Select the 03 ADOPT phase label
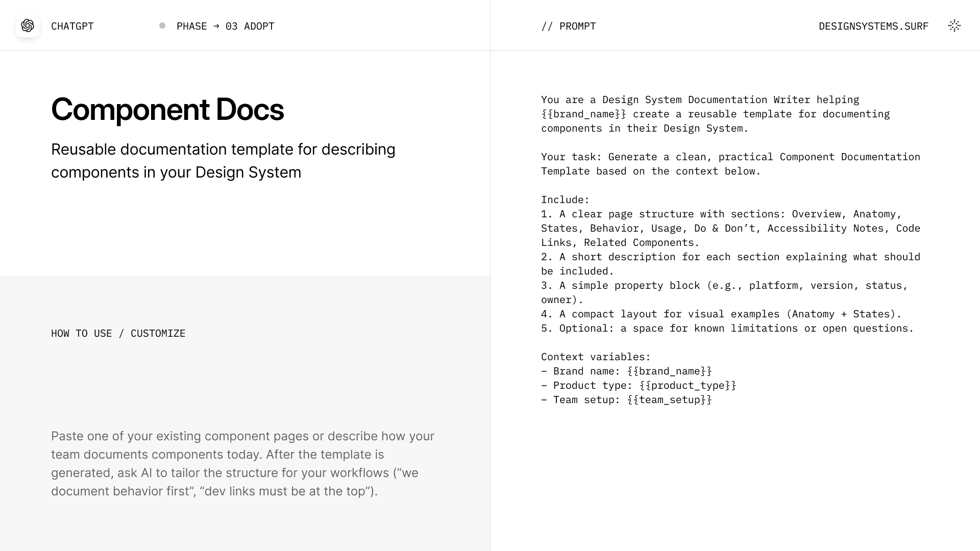980x551 pixels. point(250,27)
